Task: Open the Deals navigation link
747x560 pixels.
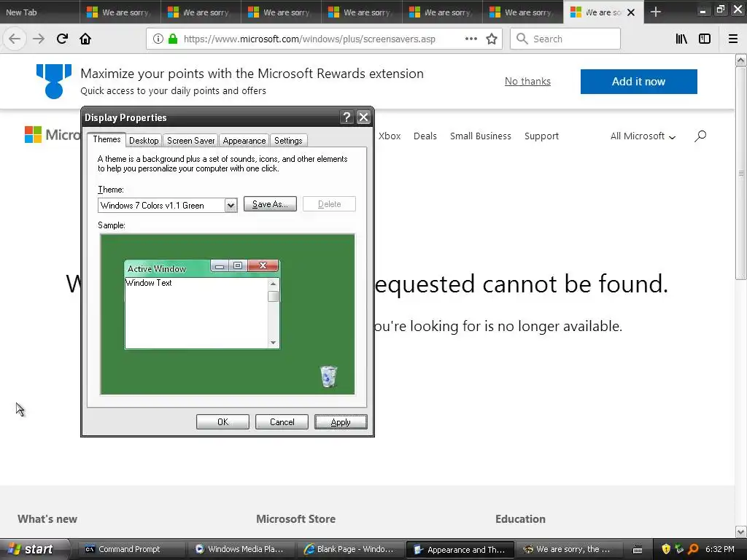Action: tap(425, 136)
